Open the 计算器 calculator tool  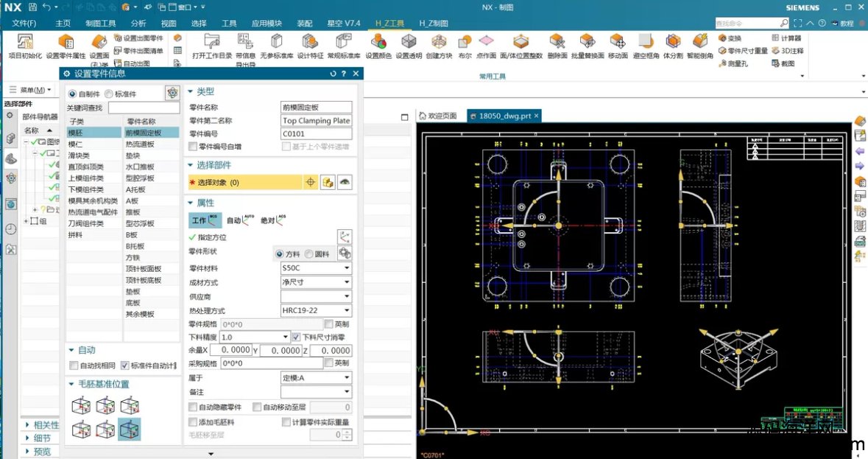click(x=786, y=38)
